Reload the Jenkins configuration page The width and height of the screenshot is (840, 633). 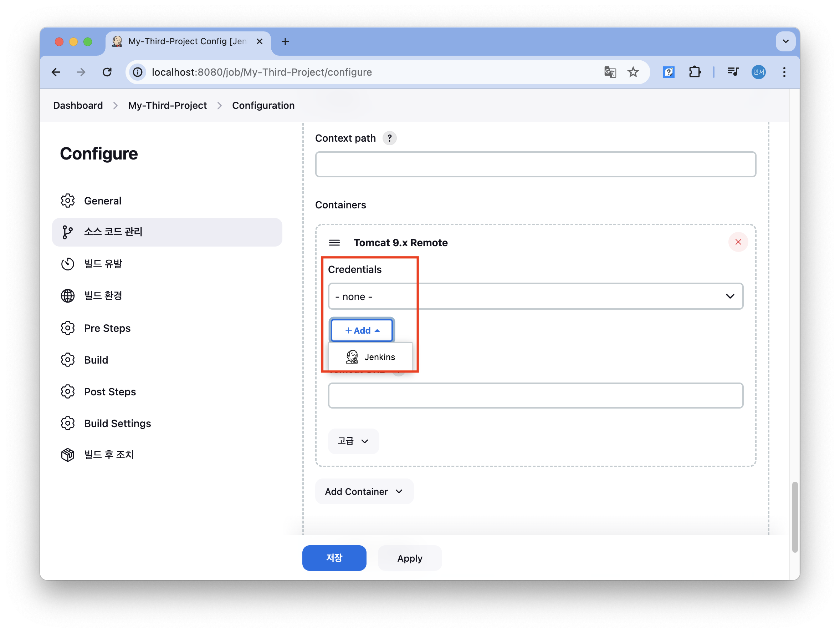(107, 72)
